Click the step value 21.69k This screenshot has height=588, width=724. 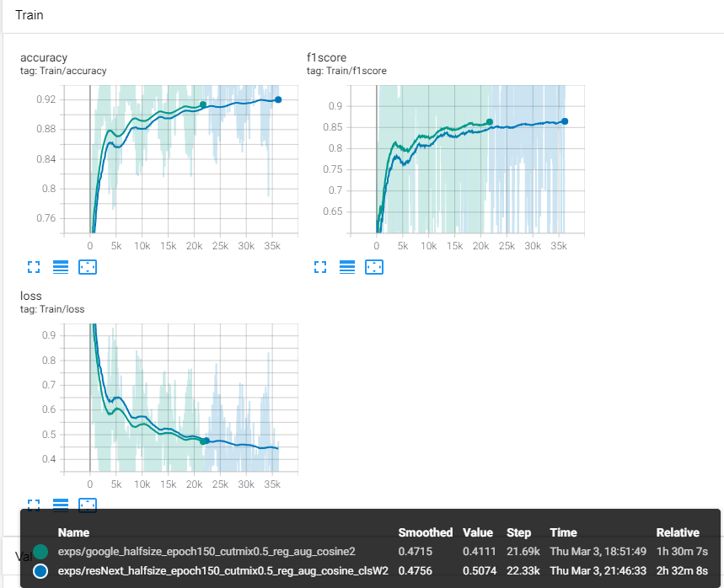523,552
